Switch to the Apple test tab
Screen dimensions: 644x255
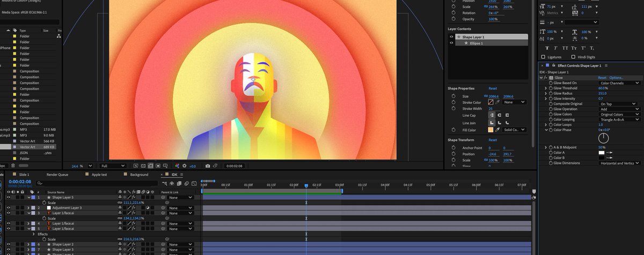99,175
